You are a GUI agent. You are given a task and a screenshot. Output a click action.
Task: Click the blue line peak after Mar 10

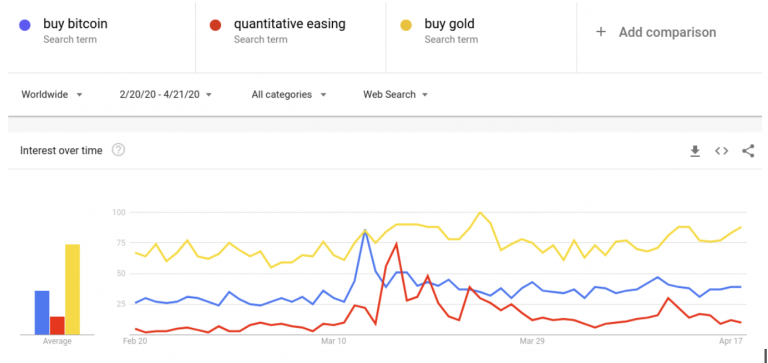(x=365, y=230)
